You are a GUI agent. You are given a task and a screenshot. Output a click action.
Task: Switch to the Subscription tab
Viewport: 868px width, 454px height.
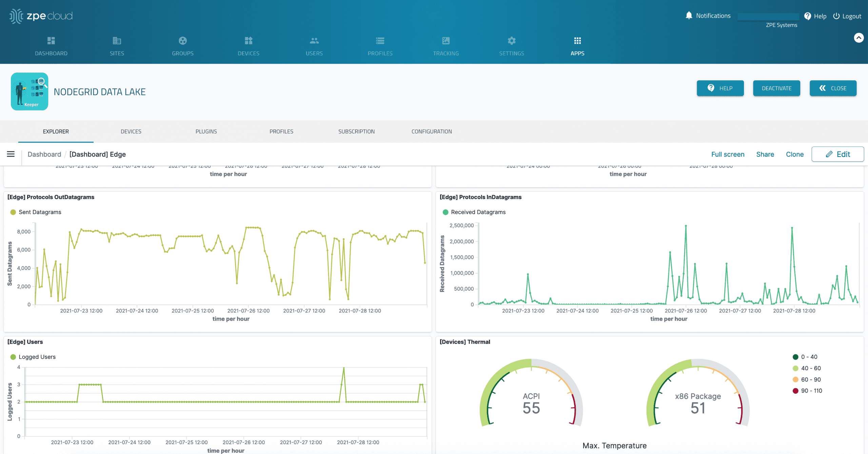(x=356, y=132)
